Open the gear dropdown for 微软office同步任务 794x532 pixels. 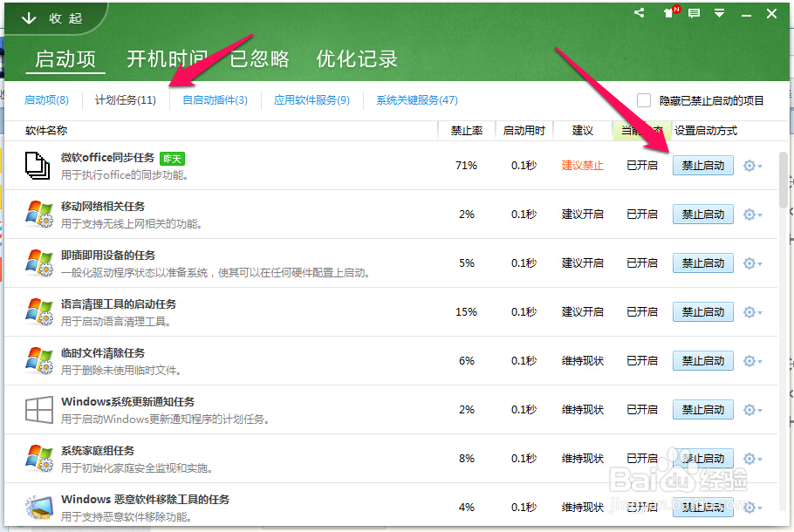click(x=751, y=165)
